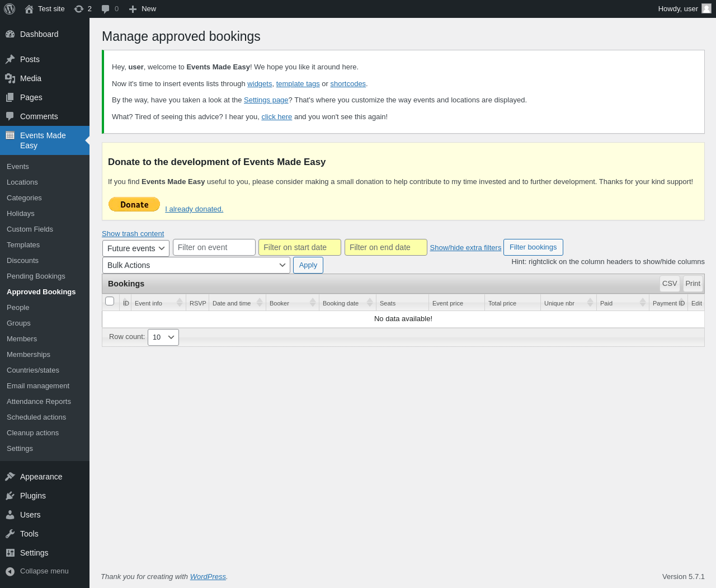
Task: Click the plus New icon in admin bar
Action: [133, 9]
